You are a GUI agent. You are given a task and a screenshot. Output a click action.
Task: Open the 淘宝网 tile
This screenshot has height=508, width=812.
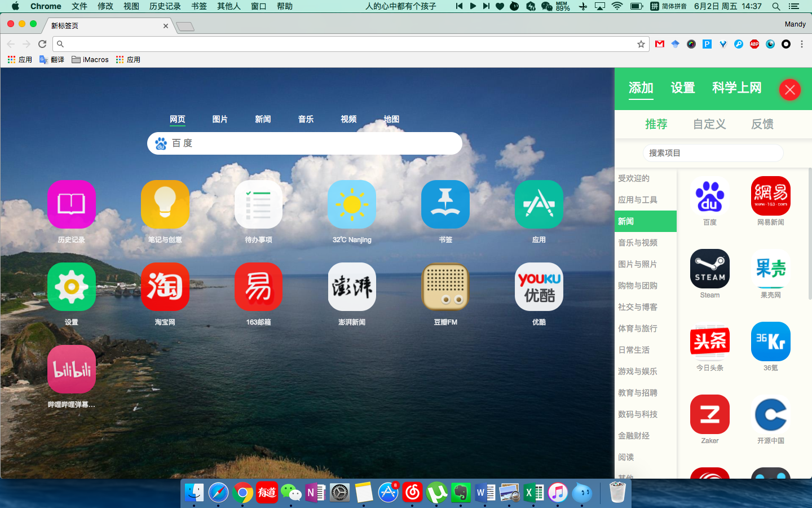165,287
